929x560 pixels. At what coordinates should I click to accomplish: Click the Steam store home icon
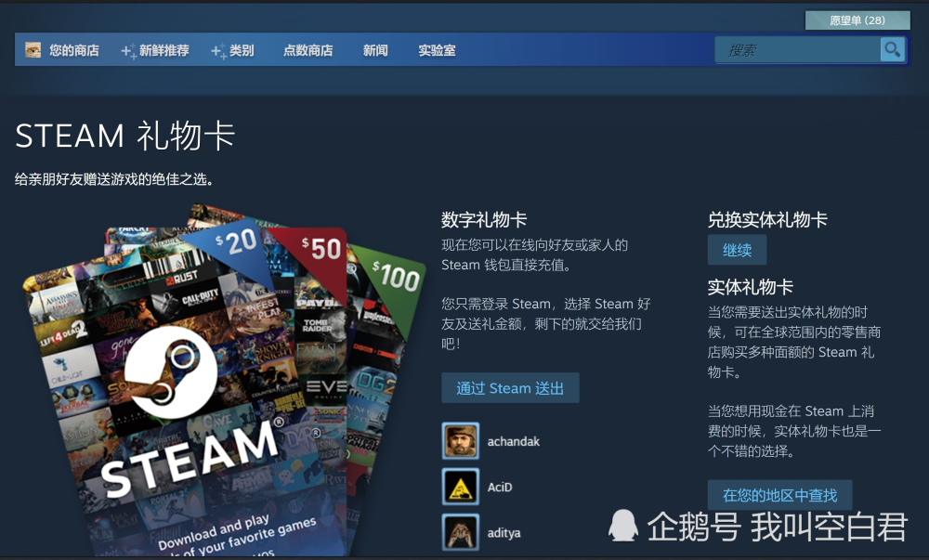(x=32, y=50)
